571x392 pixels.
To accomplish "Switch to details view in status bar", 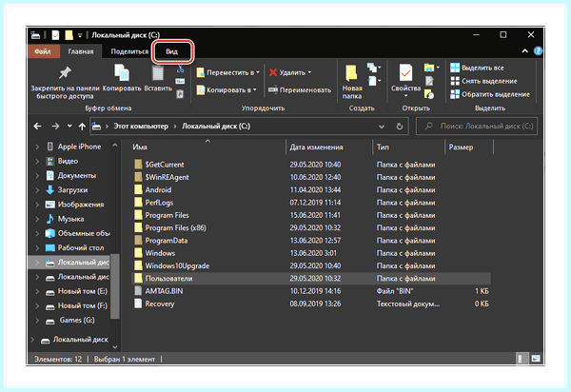I will point(522,359).
